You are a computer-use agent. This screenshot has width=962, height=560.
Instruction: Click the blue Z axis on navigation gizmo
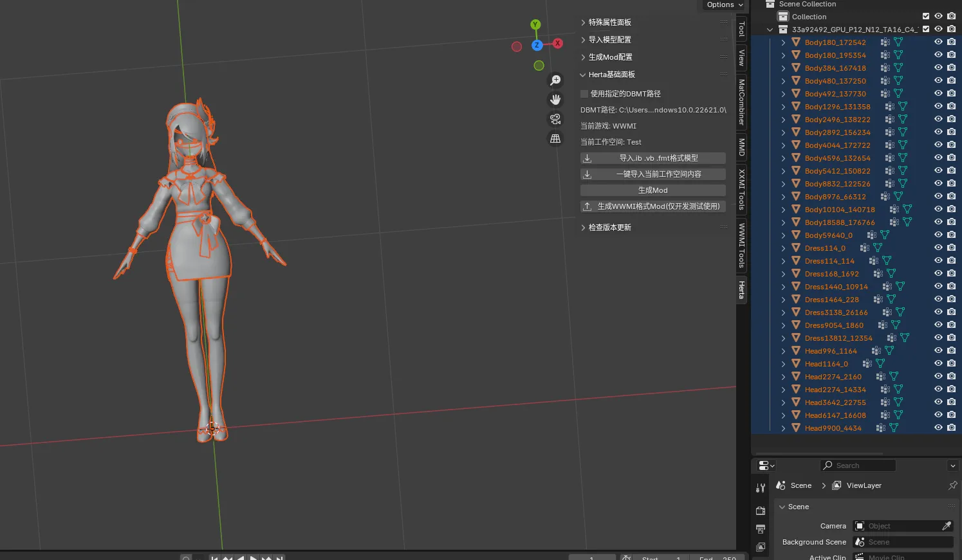pos(537,45)
